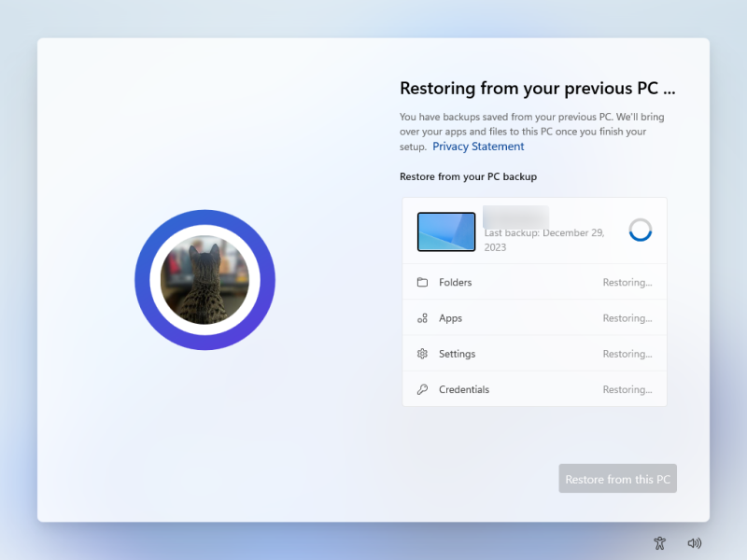The height and width of the screenshot is (560, 747).
Task: Select the PC backup device thumbnail
Action: [x=446, y=232]
